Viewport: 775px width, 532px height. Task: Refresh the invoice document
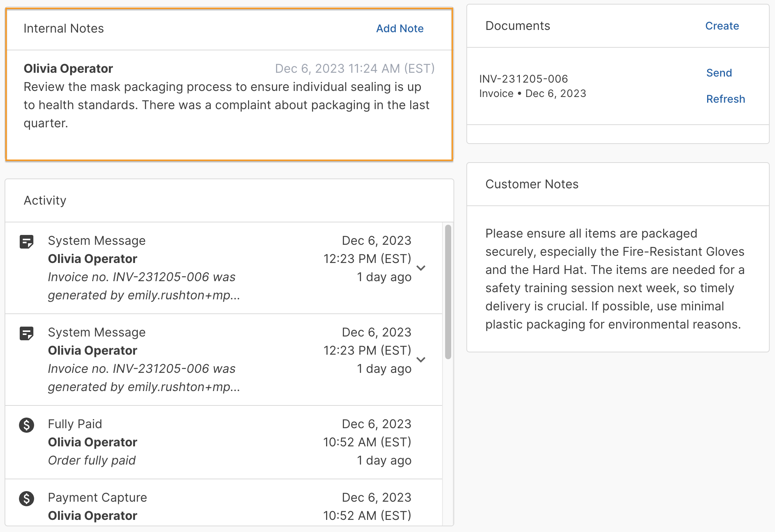point(725,99)
